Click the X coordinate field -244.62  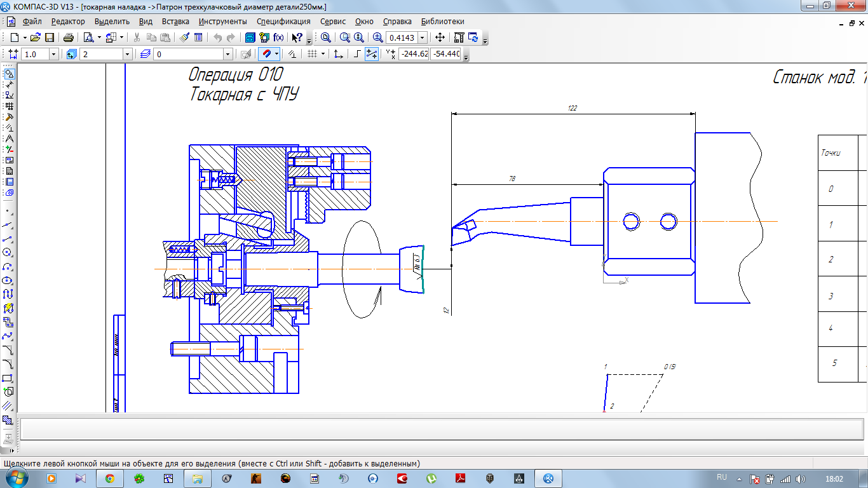pyautogui.click(x=413, y=54)
